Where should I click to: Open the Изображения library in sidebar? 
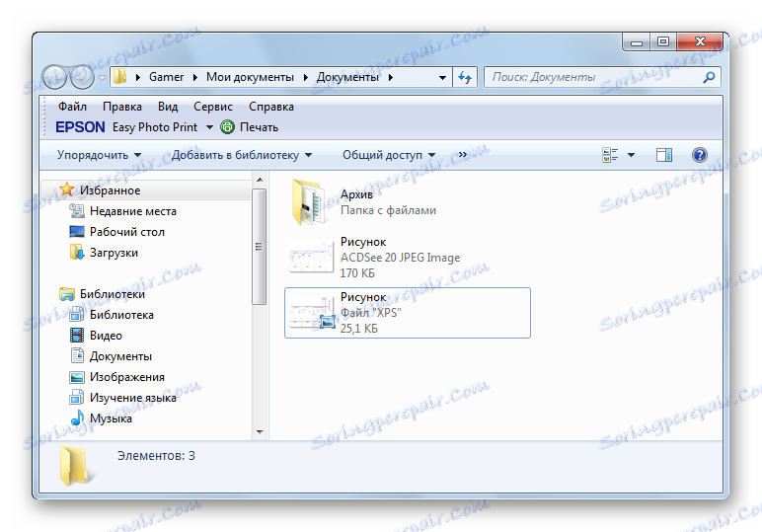pyautogui.click(x=127, y=377)
